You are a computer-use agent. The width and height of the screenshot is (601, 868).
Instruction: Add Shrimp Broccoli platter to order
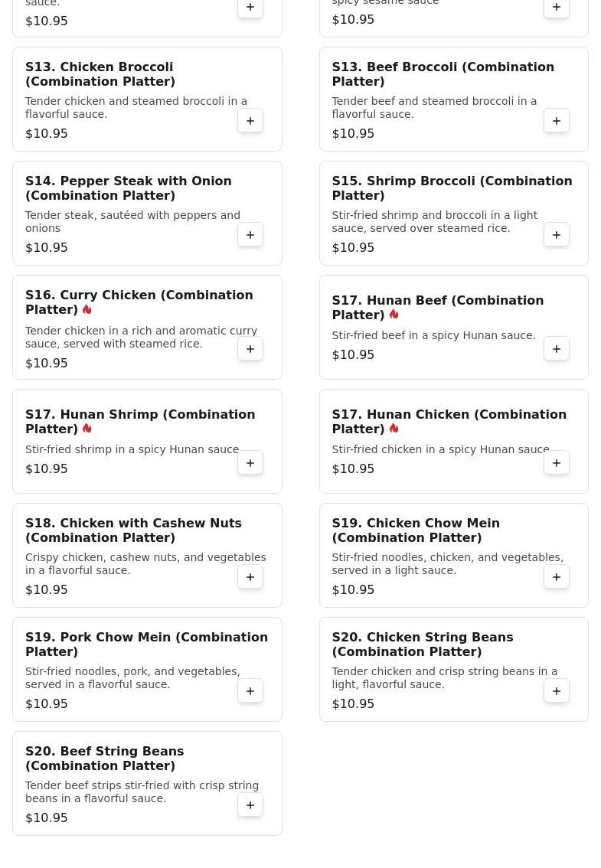click(557, 235)
